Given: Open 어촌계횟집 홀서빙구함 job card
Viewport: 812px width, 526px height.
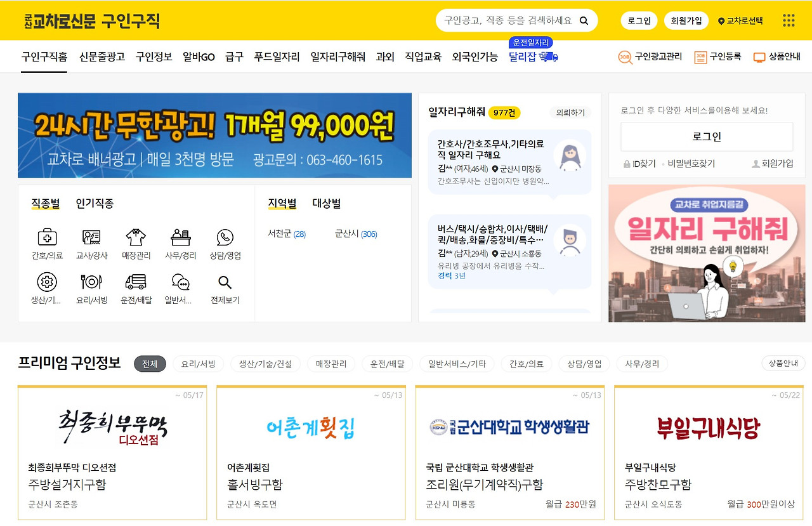Looking at the screenshot, I should click(x=311, y=453).
